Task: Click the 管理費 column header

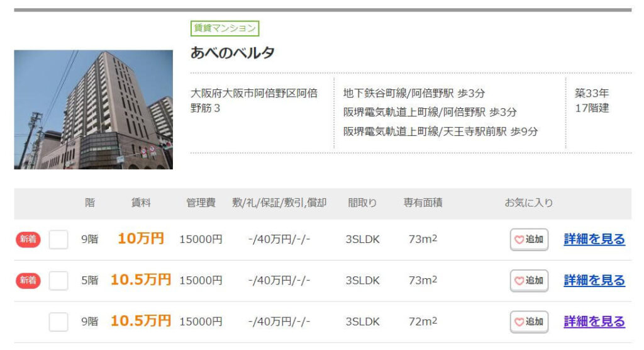Action: (x=201, y=203)
